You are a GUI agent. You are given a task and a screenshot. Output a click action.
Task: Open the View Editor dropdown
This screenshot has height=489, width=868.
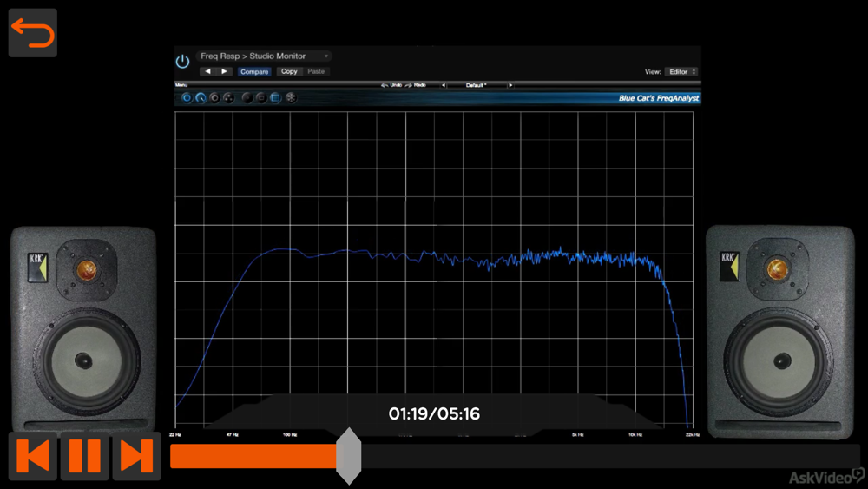pyautogui.click(x=682, y=71)
